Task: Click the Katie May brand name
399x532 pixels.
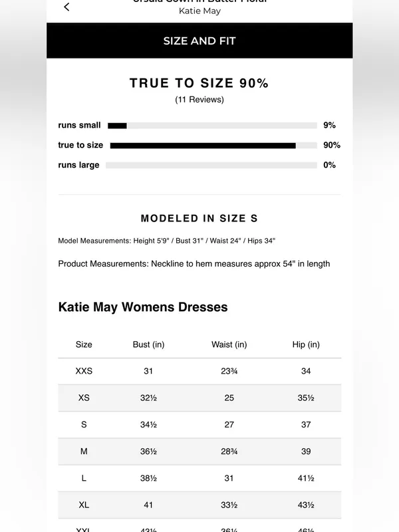Action: [199, 11]
